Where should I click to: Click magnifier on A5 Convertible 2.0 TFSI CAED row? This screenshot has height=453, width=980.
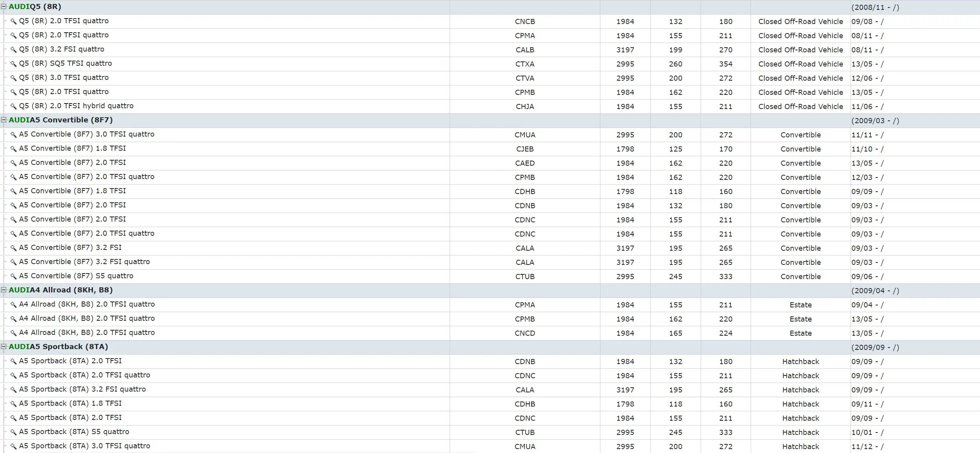[x=13, y=163]
